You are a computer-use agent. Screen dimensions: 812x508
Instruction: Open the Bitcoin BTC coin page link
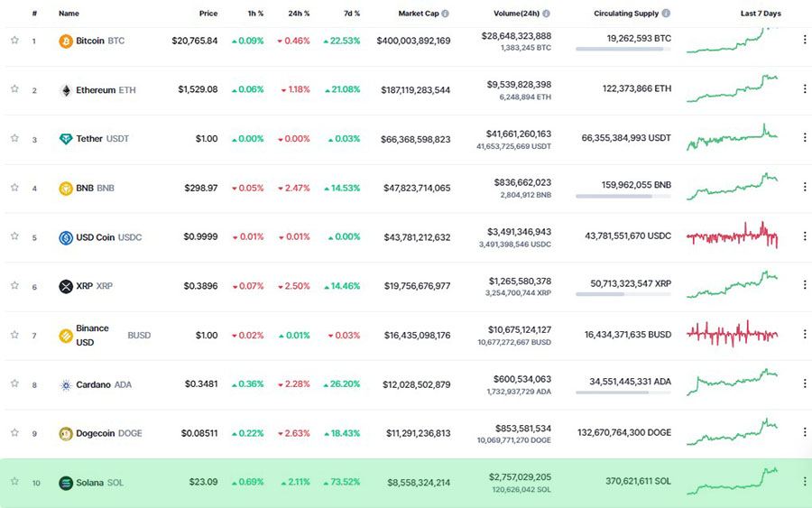click(x=100, y=41)
